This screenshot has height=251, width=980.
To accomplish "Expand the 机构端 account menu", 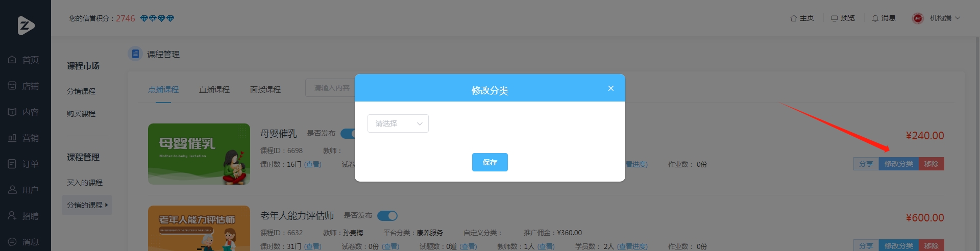I will 945,18.
